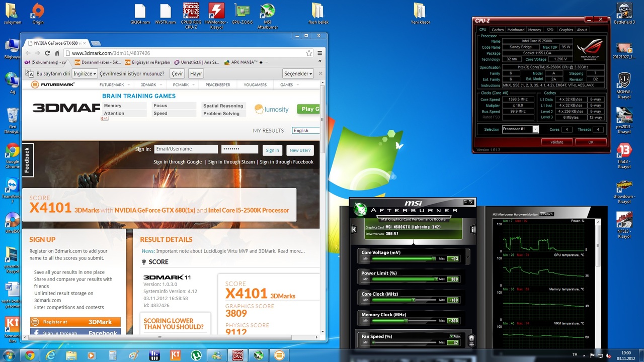
Task: Open the GK104.rom file on the desktop
Action: tap(140, 13)
